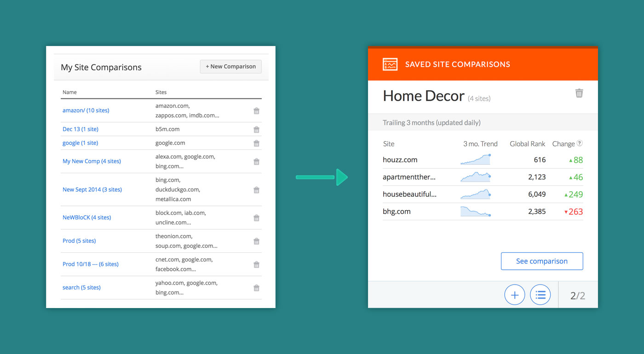Click the My Site Comparisons heading
644x354 pixels.
[101, 67]
